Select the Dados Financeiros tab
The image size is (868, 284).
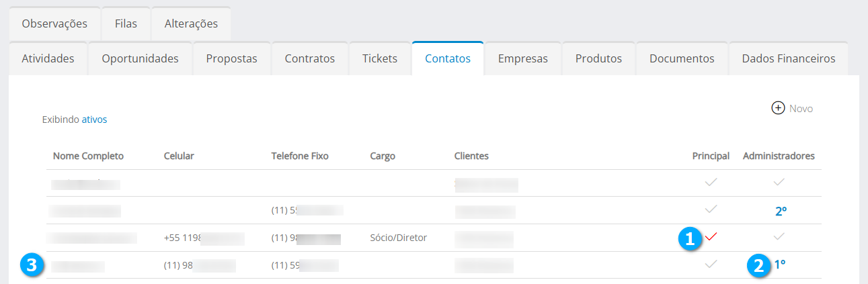(x=788, y=58)
